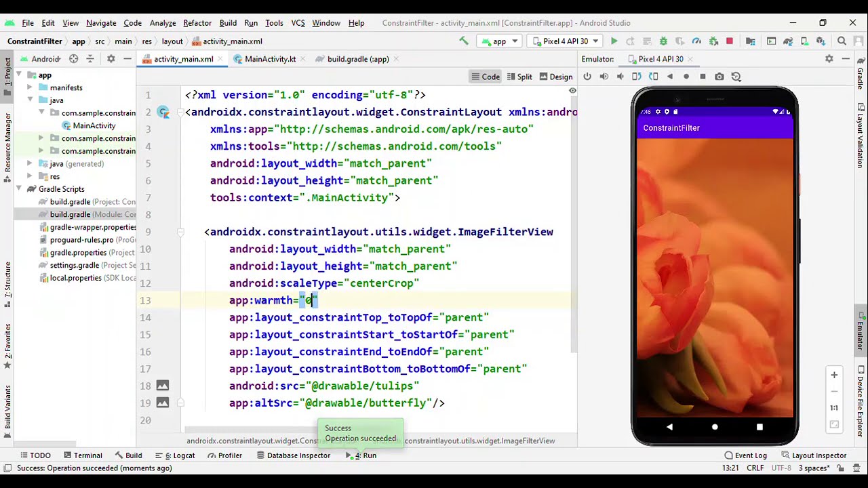Open the Layout Inspector
Image resolution: width=868 pixels, height=488 pixels.
(x=813, y=455)
